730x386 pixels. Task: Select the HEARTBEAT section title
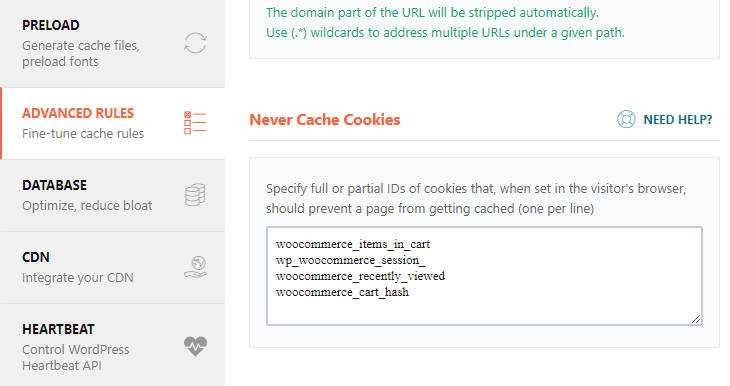coord(58,329)
